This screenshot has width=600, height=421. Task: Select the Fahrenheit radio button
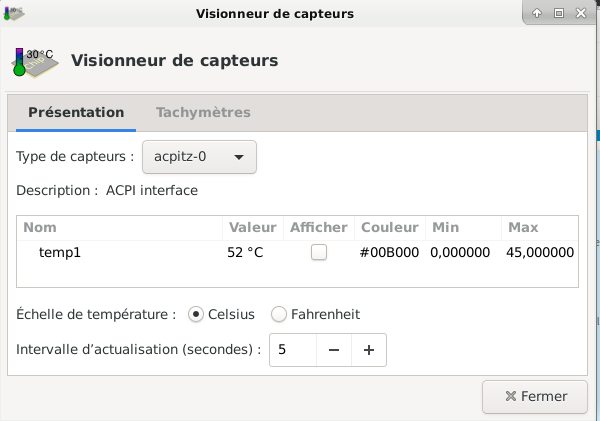279,314
